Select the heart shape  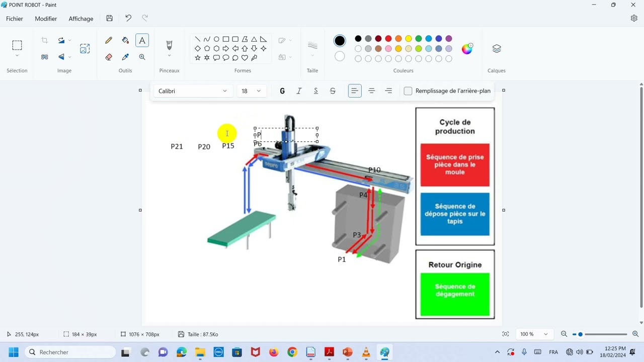click(x=245, y=58)
